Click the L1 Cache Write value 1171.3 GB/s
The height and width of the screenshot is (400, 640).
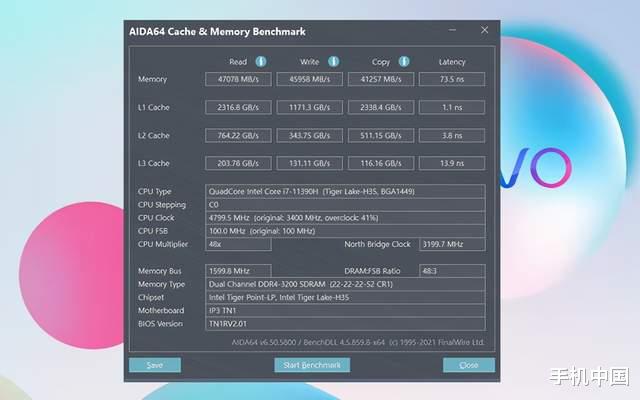309,107
